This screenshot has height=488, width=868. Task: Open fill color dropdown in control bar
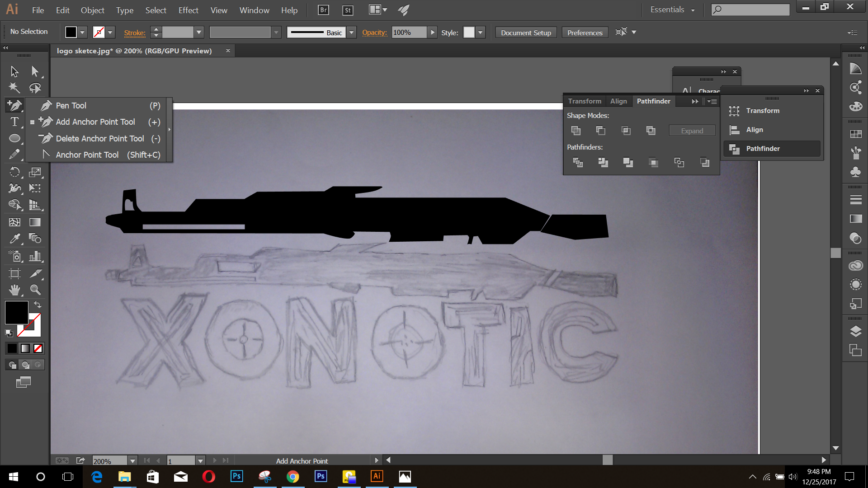click(82, 32)
